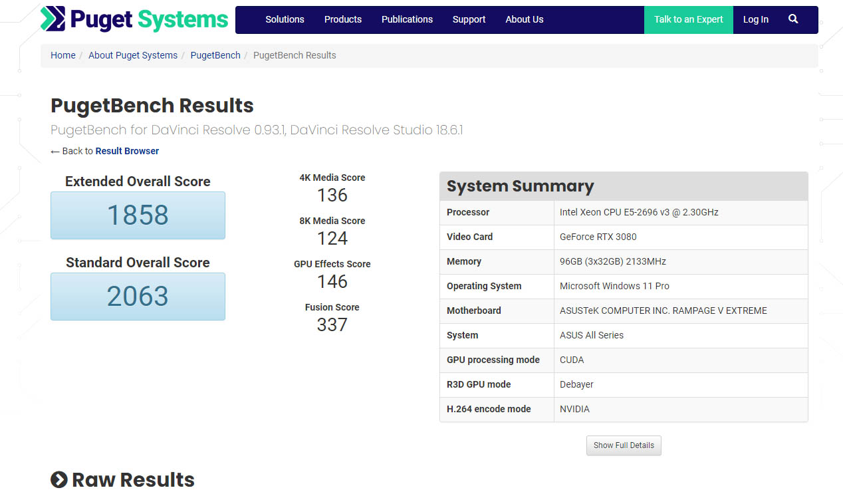
Task: Open the Publications menu
Action: pos(407,19)
